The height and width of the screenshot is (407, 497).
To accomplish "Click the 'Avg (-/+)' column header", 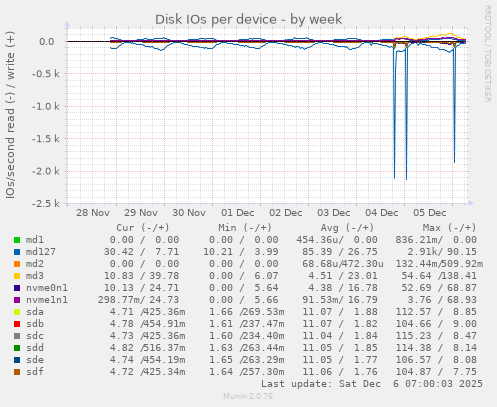I will coord(347,228).
